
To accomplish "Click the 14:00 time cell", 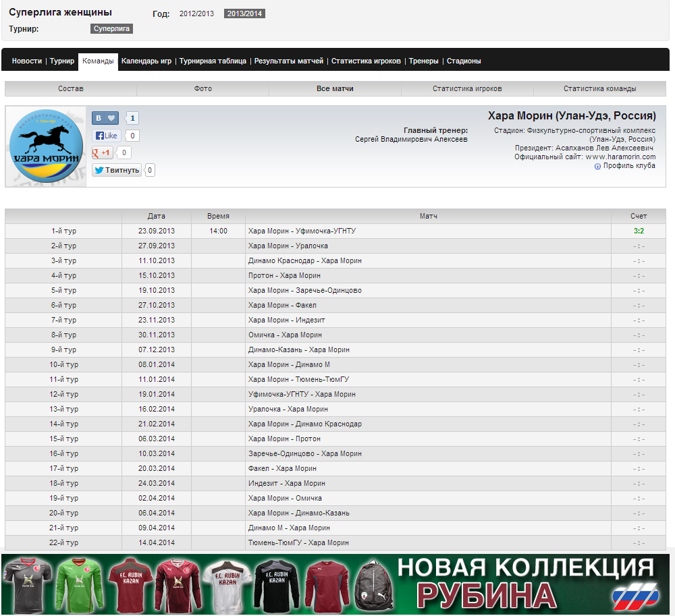I will tap(218, 231).
